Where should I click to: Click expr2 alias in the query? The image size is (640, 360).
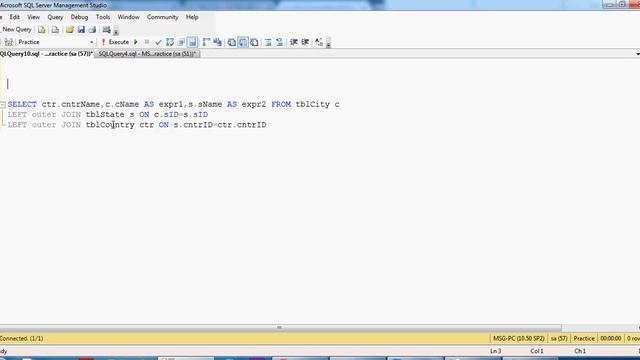click(x=253, y=104)
